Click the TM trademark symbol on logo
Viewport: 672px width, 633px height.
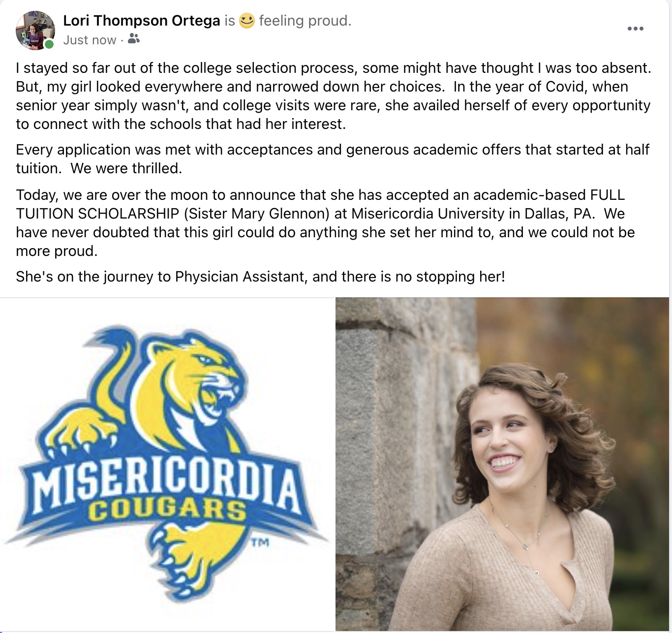(x=260, y=543)
